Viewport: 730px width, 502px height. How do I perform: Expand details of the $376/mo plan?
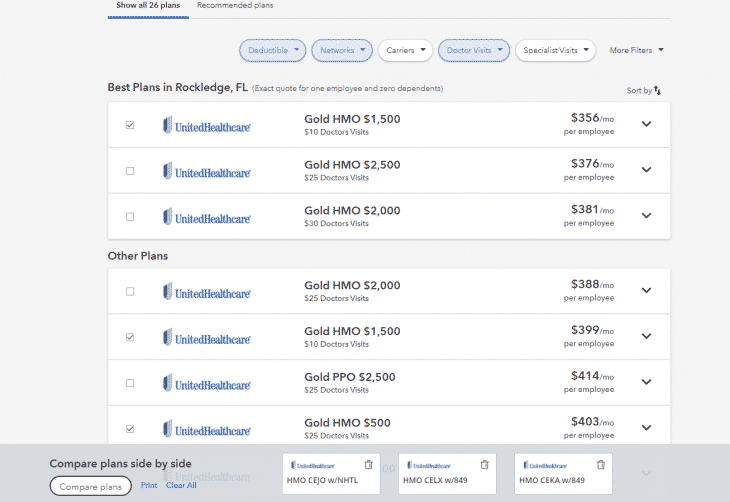click(x=646, y=170)
